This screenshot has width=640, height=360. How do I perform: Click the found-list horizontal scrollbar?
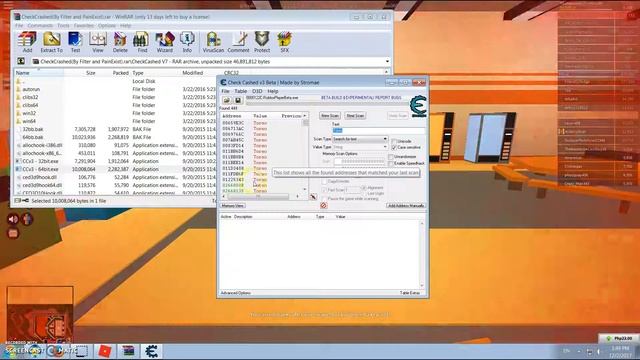pos(260,196)
